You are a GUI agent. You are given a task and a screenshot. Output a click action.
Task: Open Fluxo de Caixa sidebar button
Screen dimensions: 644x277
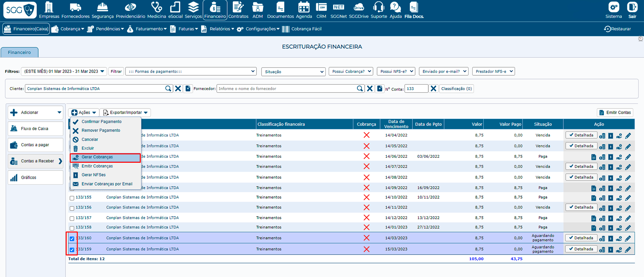pos(35,129)
